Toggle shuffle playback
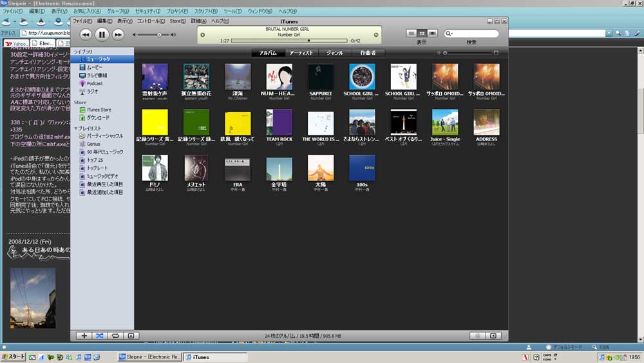The image size is (644, 363). [99, 336]
